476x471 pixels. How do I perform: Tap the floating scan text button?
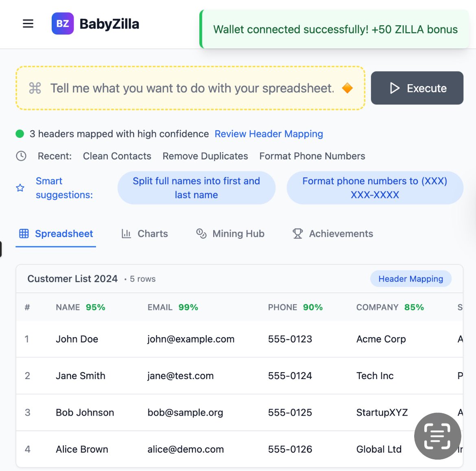coord(437,436)
